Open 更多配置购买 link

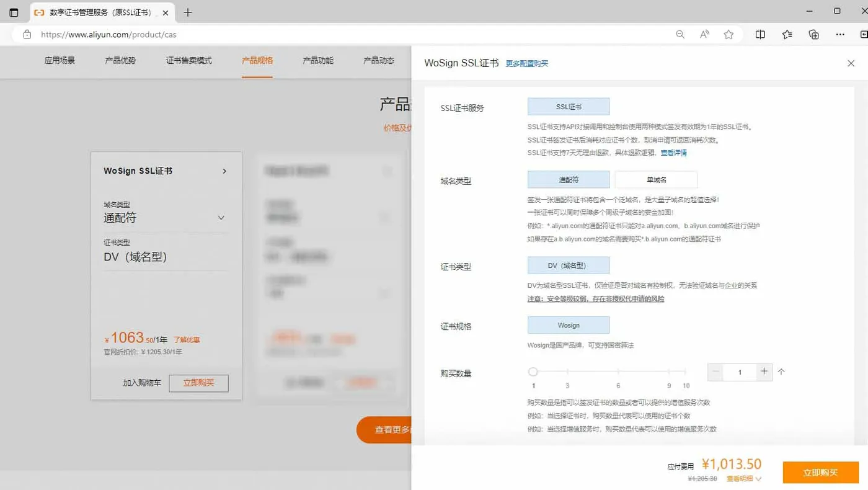click(527, 63)
